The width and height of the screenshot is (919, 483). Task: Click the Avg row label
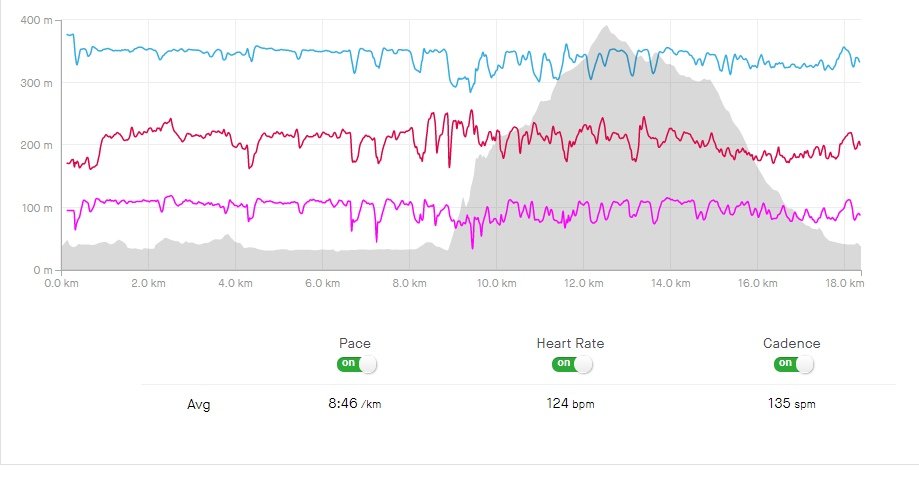199,406
